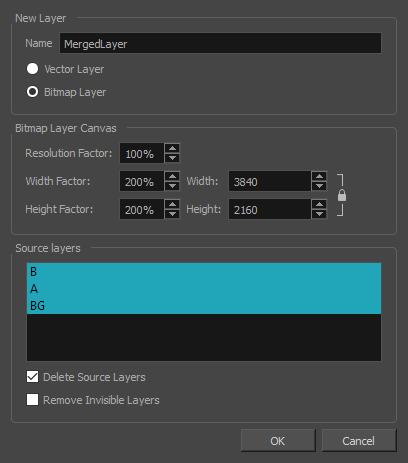This screenshot has height=463, width=408.
Task: Increase Height Factor using up arrow
Action: click(x=172, y=204)
